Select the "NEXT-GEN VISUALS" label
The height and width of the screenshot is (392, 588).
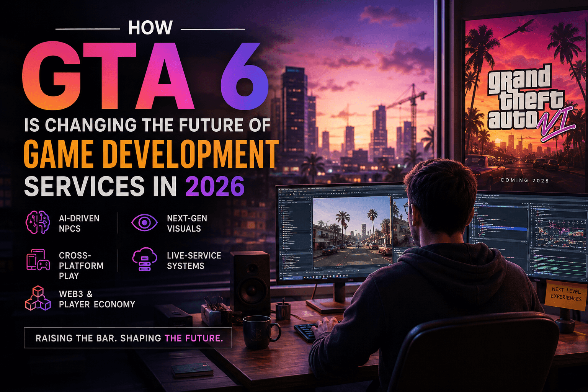pos(187,224)
